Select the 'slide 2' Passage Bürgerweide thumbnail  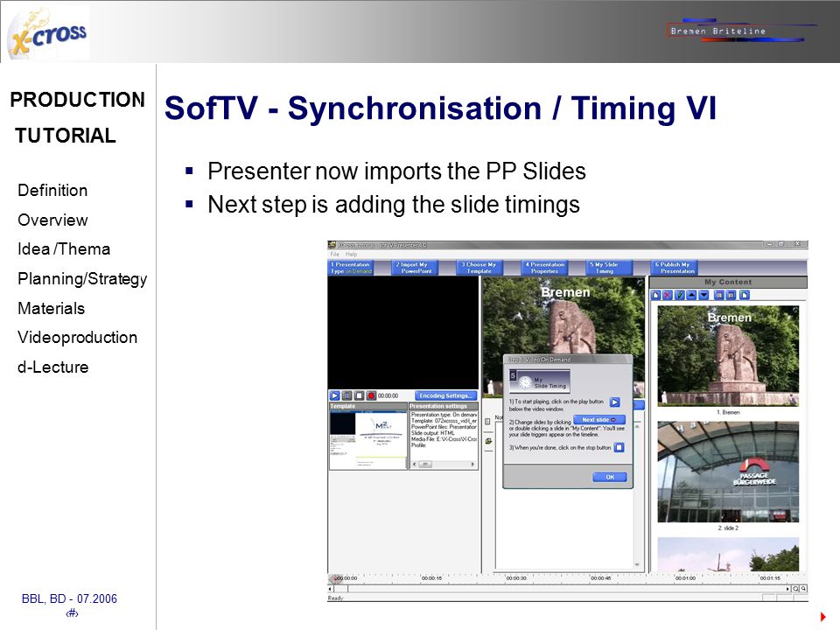[x=728, y=472]
